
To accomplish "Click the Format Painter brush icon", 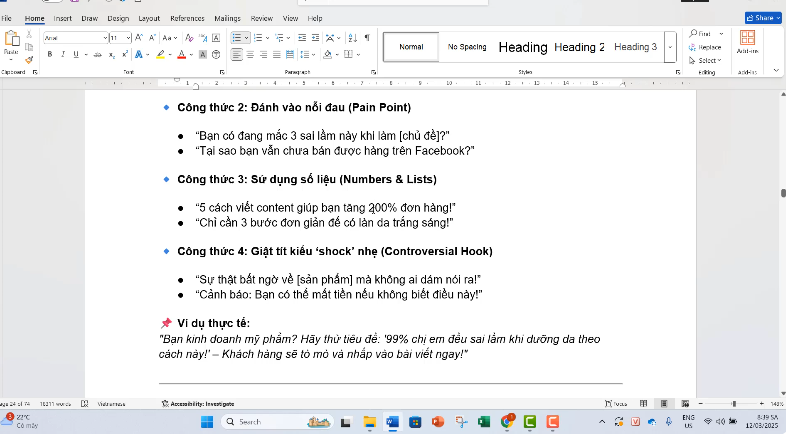I will tap(29, 59).
